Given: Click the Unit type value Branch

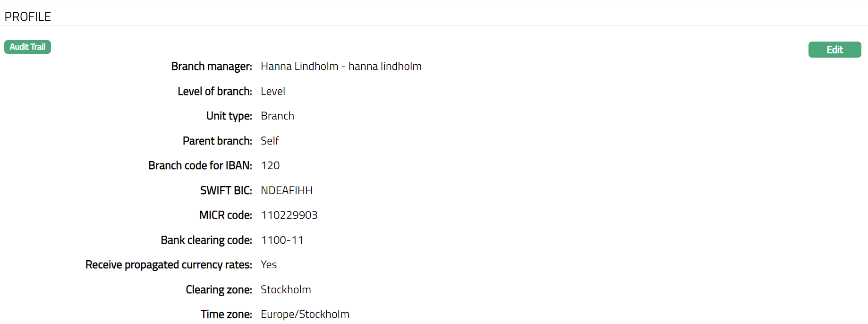Looking at the screenshot, I should coord(277,116).
